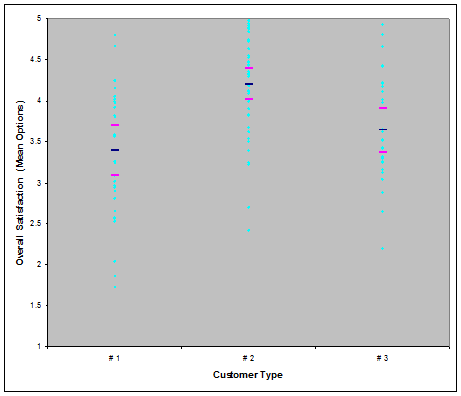Click the 1.5 value on the vertical axis

coord(36,306)
